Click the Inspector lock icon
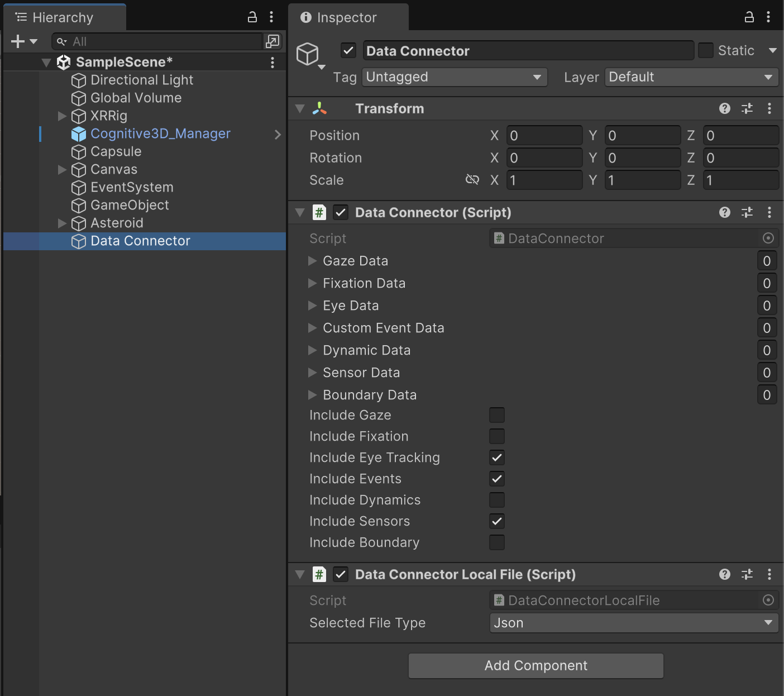 pos(749,17)
